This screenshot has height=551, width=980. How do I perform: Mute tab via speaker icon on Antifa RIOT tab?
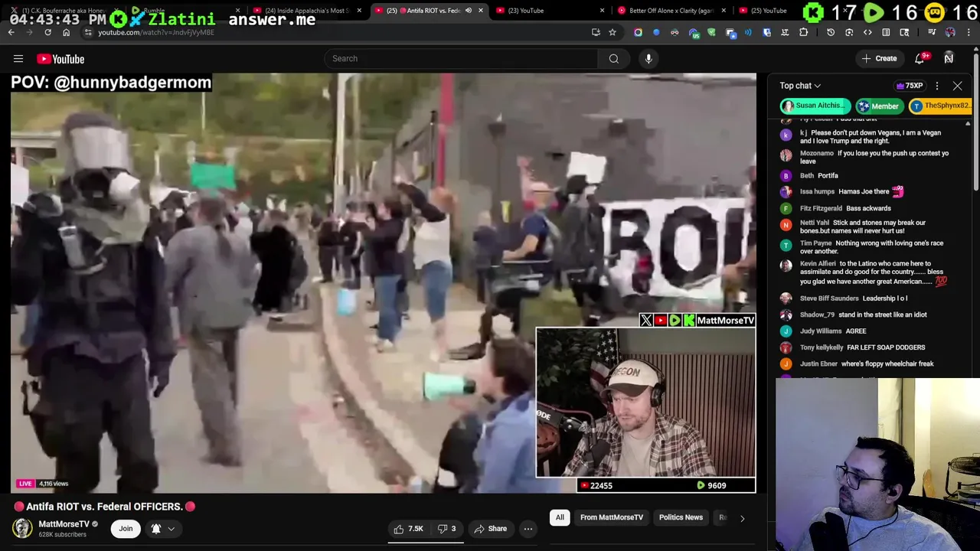pyautogui.click(x=469, y=11)
